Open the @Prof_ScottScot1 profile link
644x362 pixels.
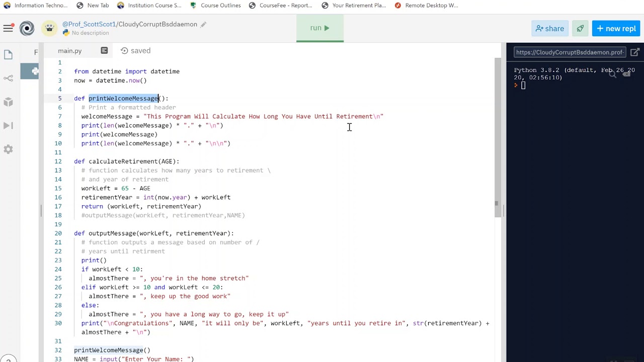point(89,24)
